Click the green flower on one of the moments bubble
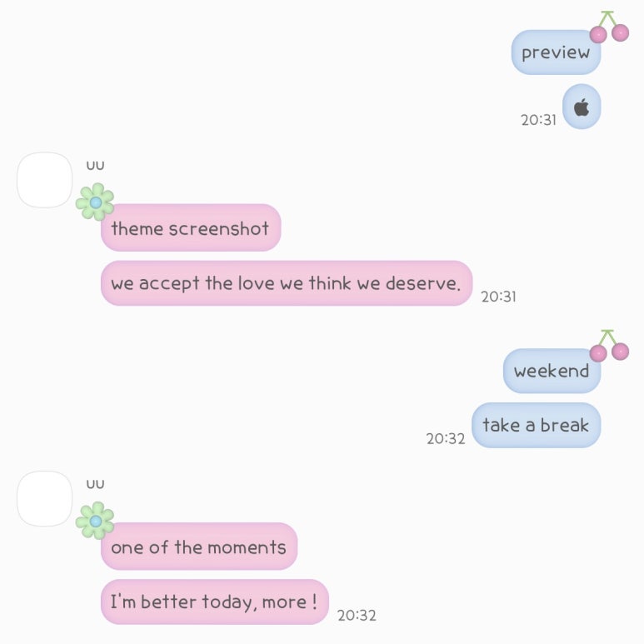644x644 pixels. pyautogui.click(x=95, y=521)
